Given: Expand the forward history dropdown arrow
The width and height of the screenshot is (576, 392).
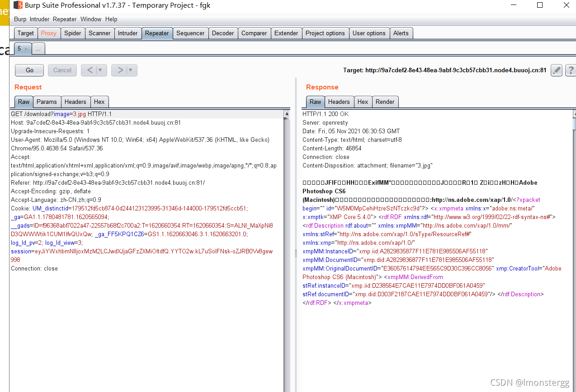Looking at the screenshot, I should (x=132, y=70).
